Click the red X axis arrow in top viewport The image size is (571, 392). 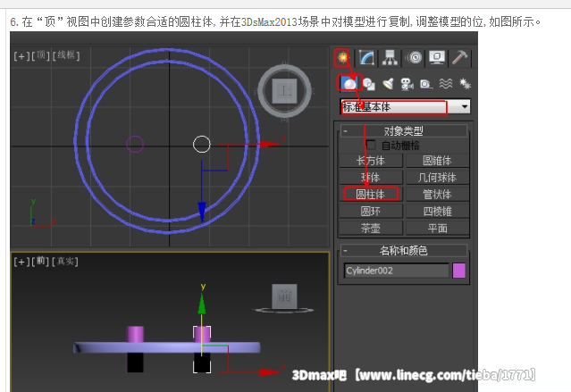coord(271,144)
